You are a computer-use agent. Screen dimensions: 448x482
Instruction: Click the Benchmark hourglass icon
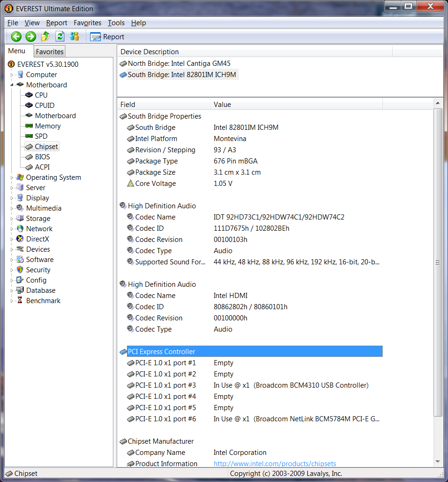point(20,300)
